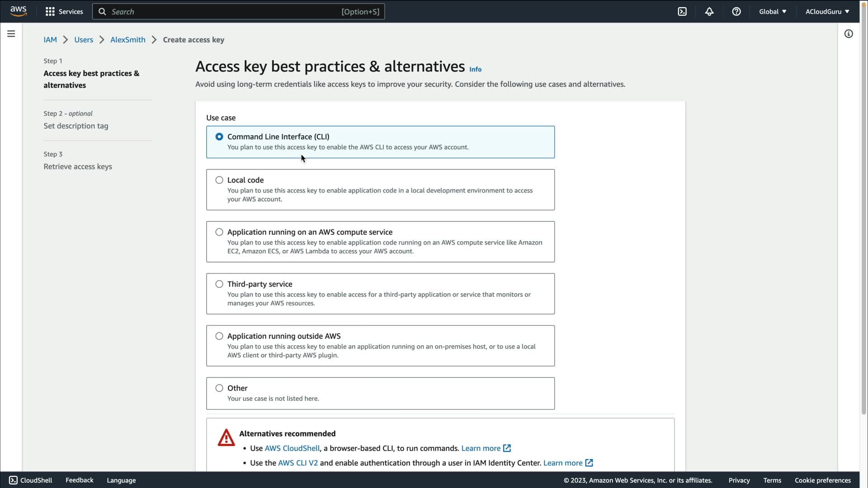Click the Info link beside heading

click(475, 70)
